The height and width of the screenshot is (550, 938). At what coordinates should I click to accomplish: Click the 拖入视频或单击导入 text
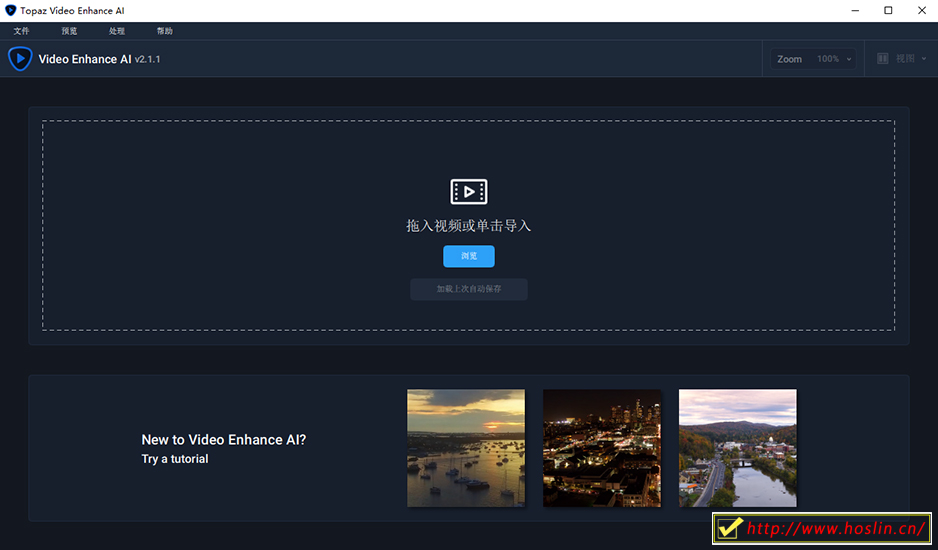pyautogui.click(x=469, y=226)
